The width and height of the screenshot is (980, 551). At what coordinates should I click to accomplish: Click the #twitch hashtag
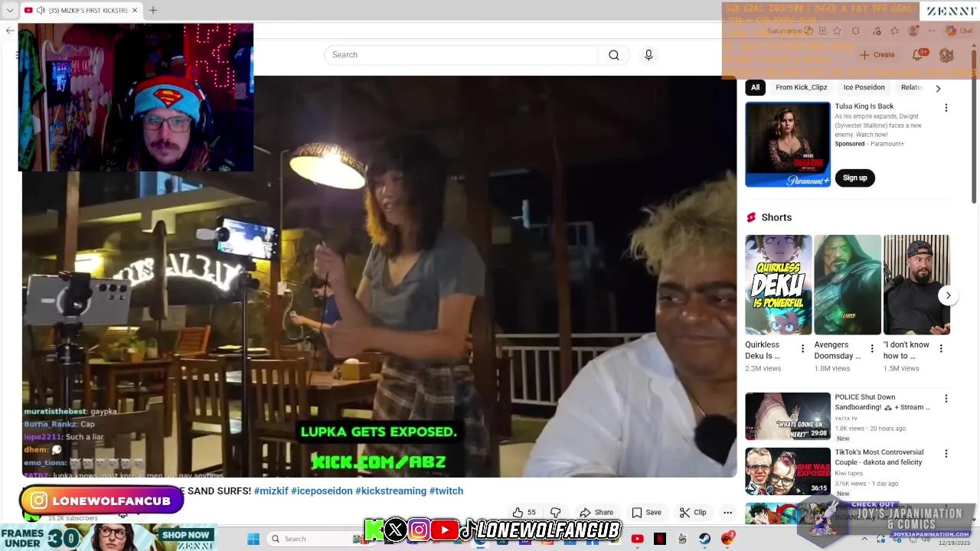(446, 491)
